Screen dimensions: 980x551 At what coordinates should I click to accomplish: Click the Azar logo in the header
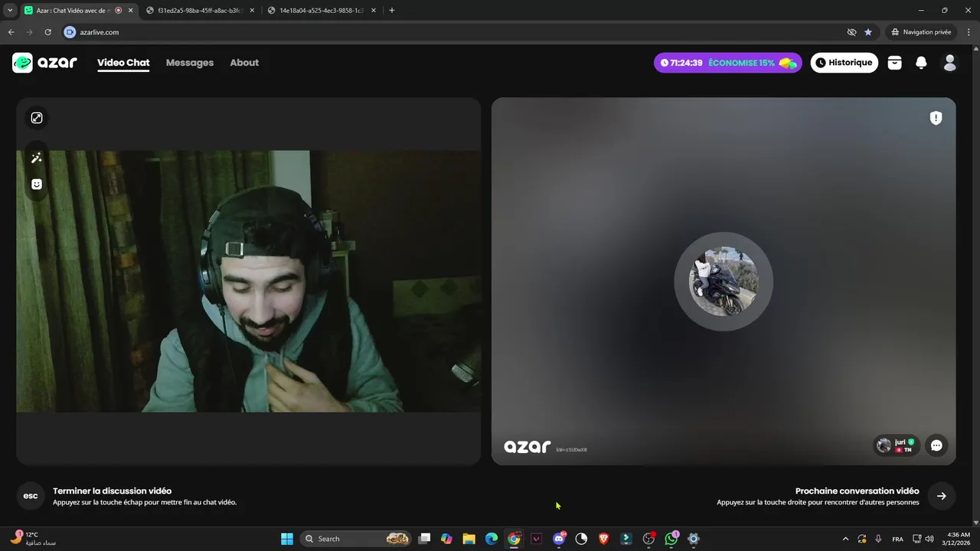coord(44,63)
